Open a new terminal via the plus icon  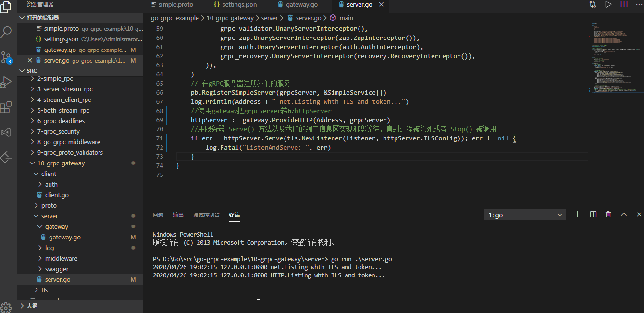click(x=577, y=214)
